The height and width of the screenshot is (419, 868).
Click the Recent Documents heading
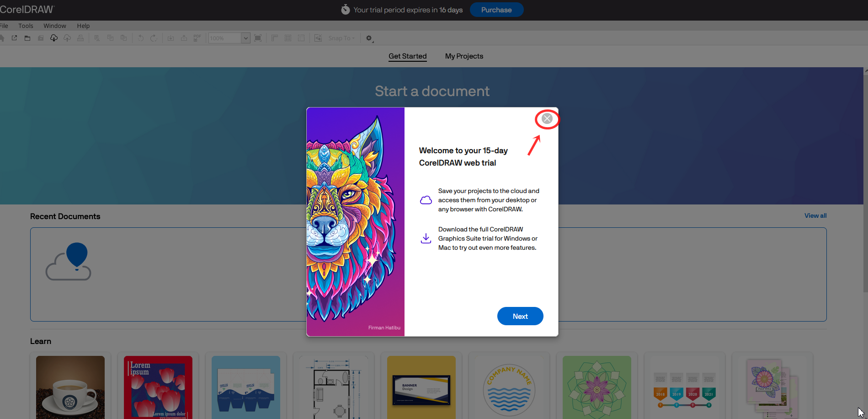(65, 216)
